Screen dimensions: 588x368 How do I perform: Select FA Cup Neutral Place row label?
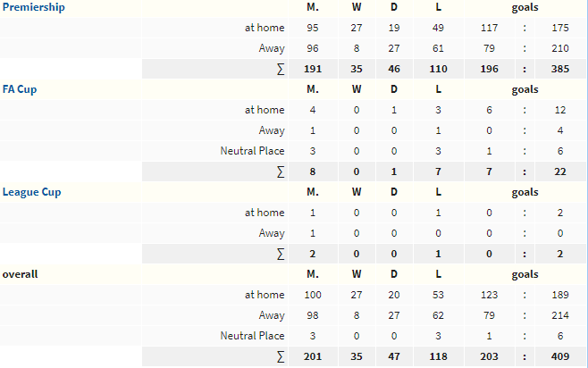click(252, 151)
